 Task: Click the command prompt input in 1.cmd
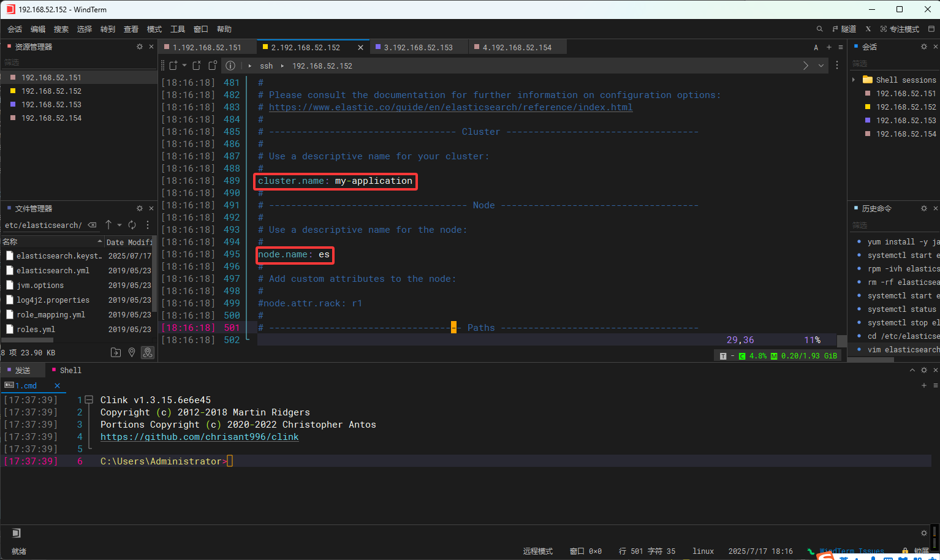(230, 461)
